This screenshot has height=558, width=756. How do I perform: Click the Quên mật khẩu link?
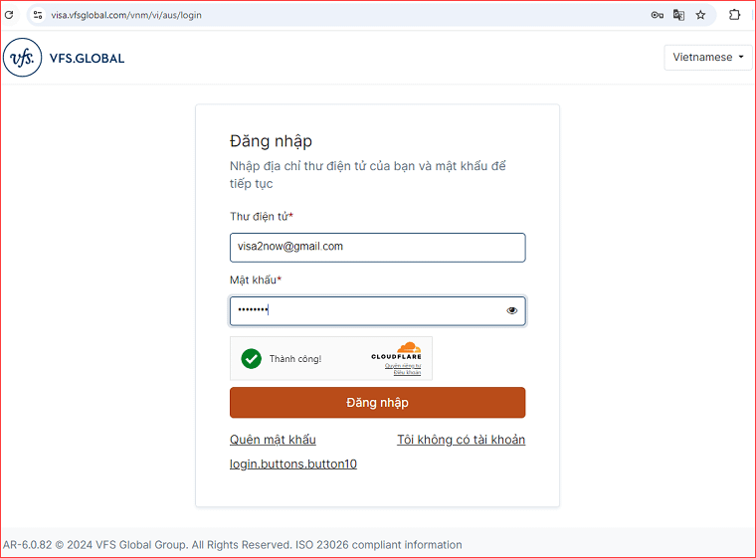coord(273,440)
